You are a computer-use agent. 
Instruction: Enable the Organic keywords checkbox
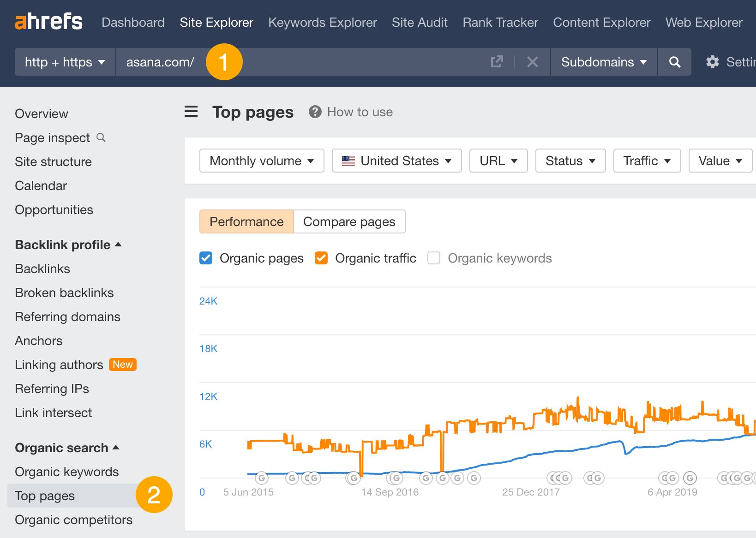tap(434, 258)
